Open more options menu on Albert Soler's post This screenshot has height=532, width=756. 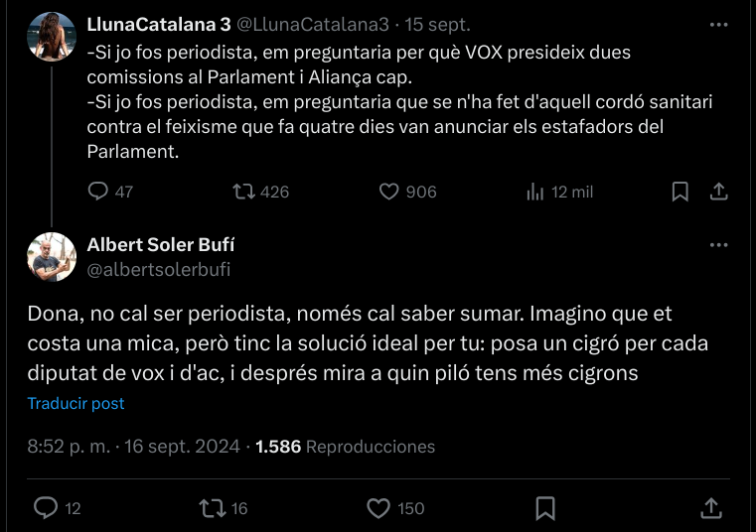[719, 245]
